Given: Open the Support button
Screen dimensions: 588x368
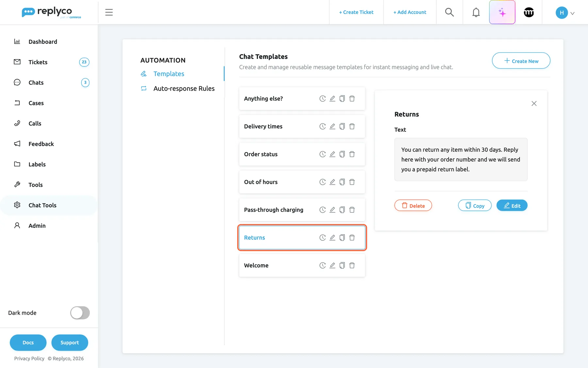Looking at the screenshot, I should (70, 342).
